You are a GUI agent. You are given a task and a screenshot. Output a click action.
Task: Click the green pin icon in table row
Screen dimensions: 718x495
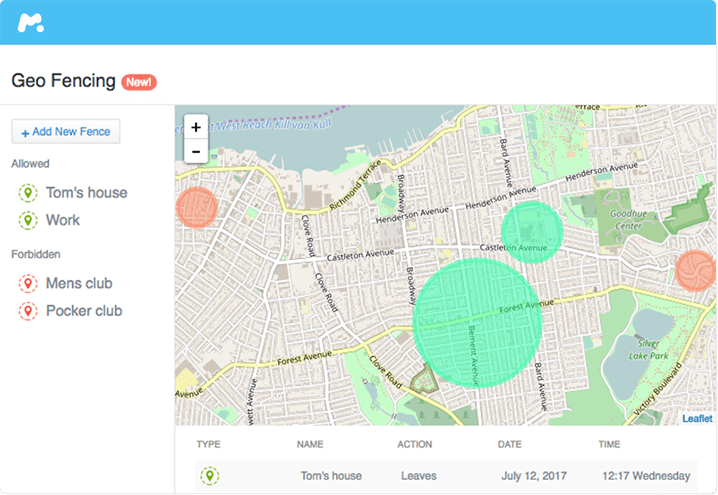(209, 476)
